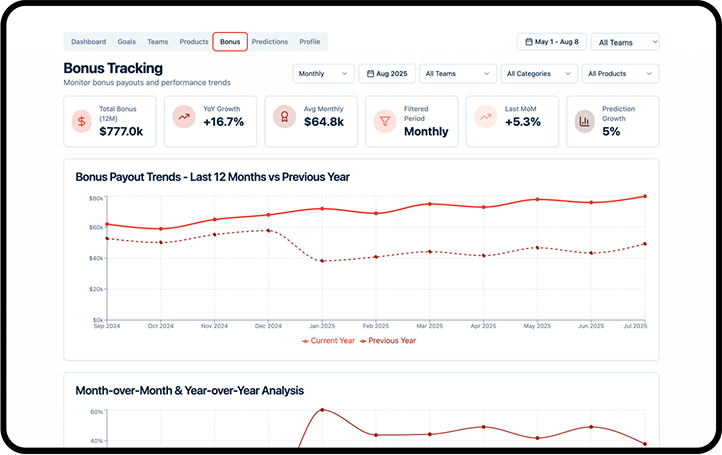Expand the All Categories filter dropdown
Viewport: 722px width, 455px height.
[540, 73]
